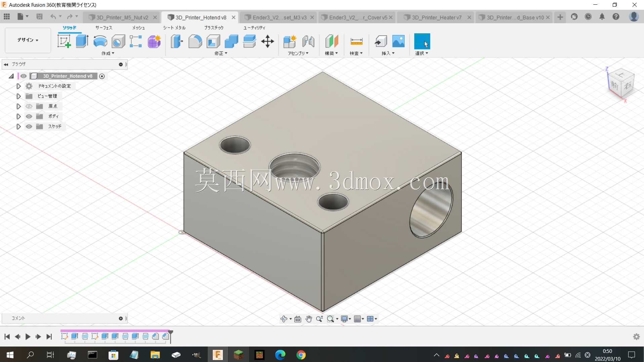This screenshot has height=362, width=644.
Task: Jump to the timeline end
Action: 49,336
